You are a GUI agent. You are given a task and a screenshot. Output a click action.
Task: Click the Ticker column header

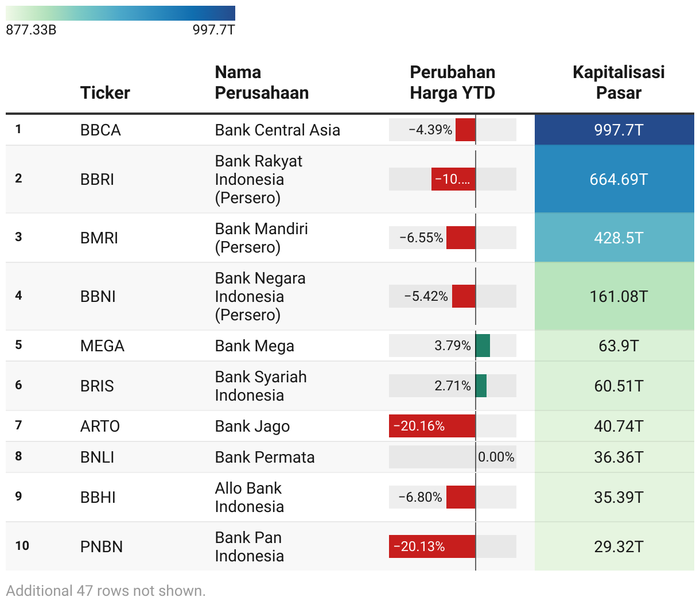[105, 92]
